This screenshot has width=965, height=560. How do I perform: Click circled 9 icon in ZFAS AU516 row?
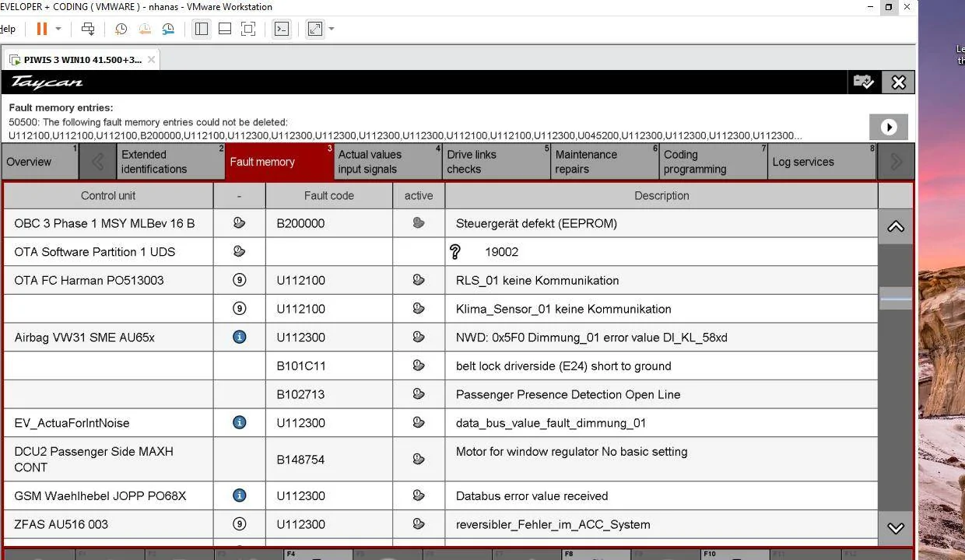[x=240, y=524]
